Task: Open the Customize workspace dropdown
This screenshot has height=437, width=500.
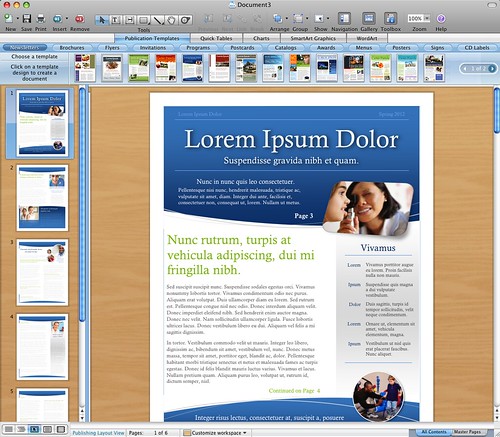Action: [x=216, y=433]
